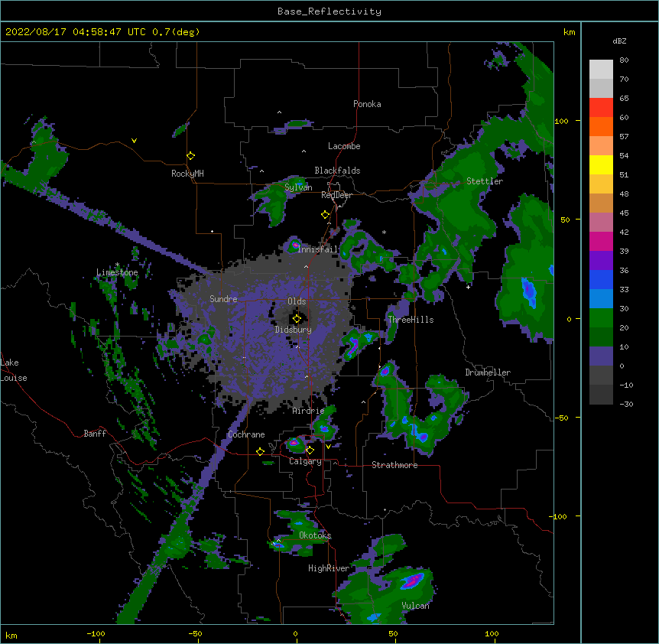659x644 pixels.
Task: Click the yellow diamond marker under Cochrane
Action: click(260, 451)
